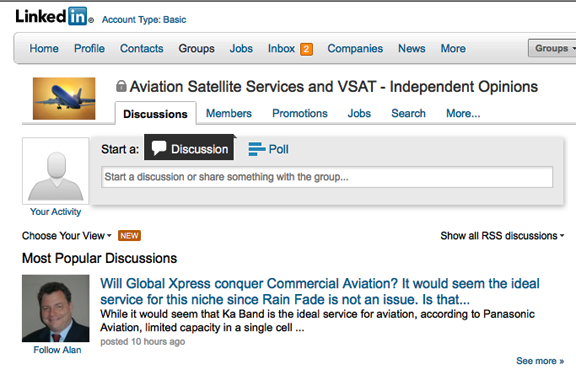Image resolution: width=576 pixels, height=375 pixels.
Task: Click the blank profile avatar silhouette
Action: pos(55,171)
